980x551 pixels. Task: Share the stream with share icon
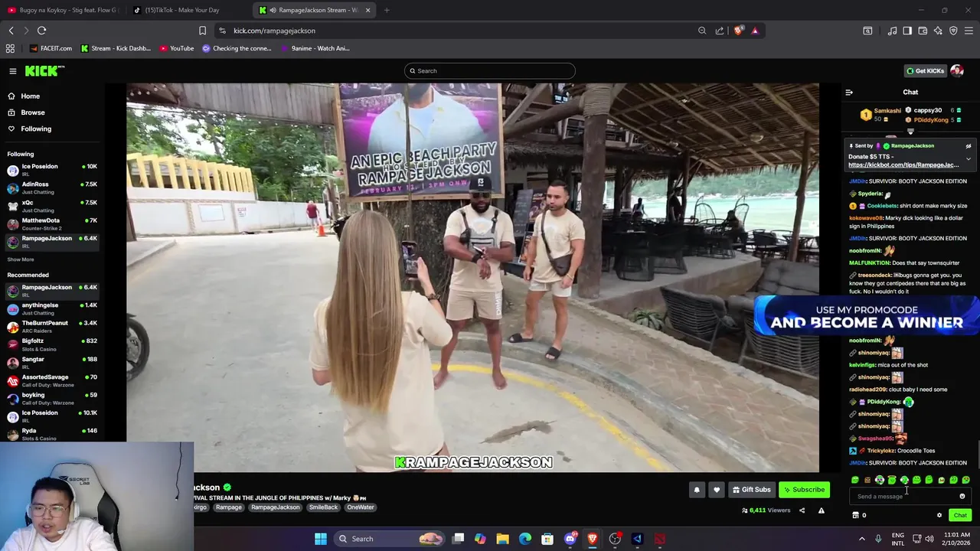point(802,510)
